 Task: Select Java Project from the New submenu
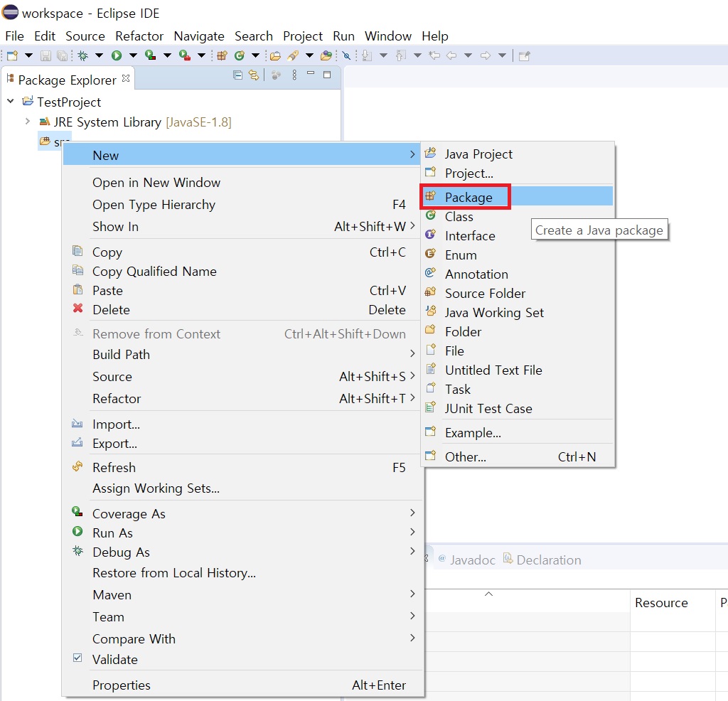[x=518, y=154]
